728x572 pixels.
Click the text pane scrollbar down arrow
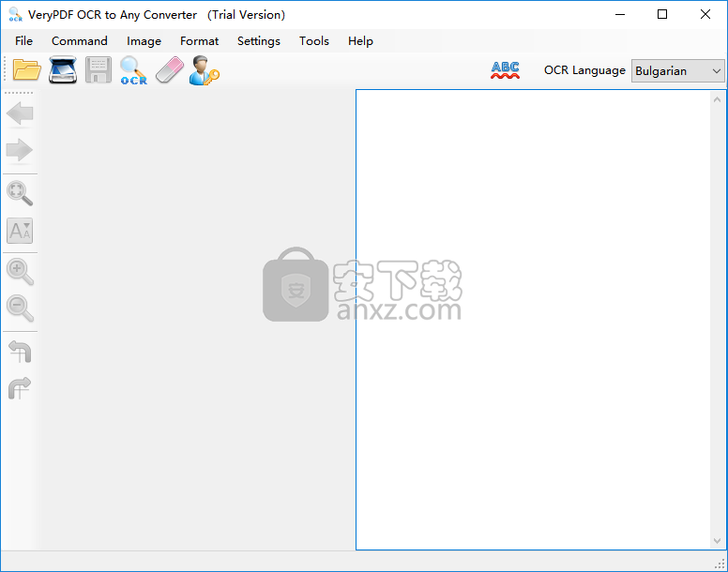(x=717, y=541)
